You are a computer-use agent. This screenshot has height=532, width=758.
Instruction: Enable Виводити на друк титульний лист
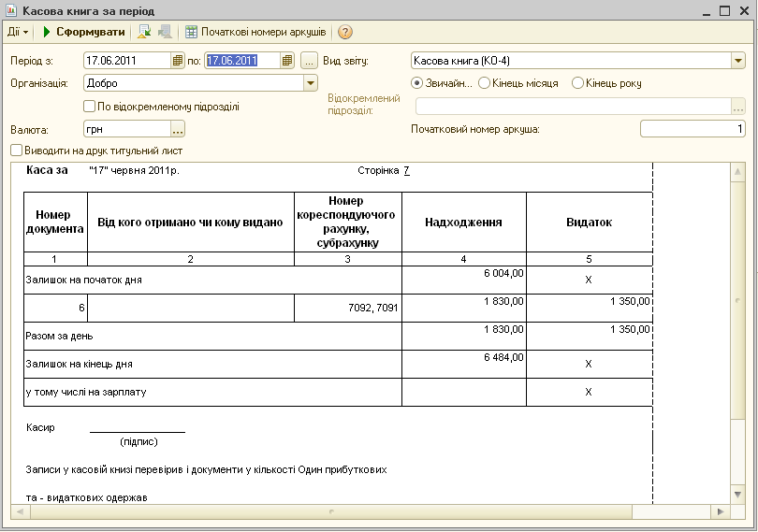17,151
